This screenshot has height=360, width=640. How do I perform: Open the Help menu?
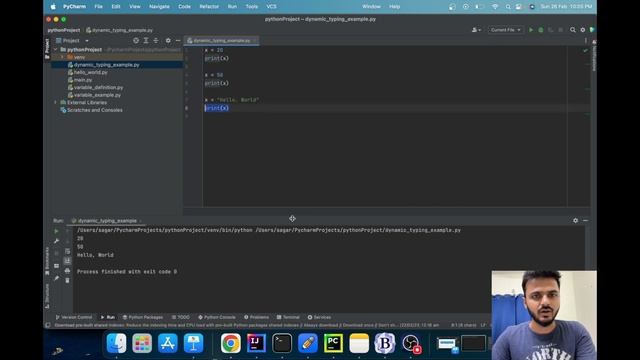394,7
